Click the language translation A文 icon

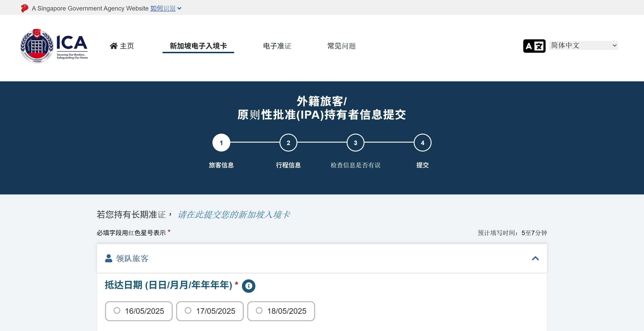point(534,46)
